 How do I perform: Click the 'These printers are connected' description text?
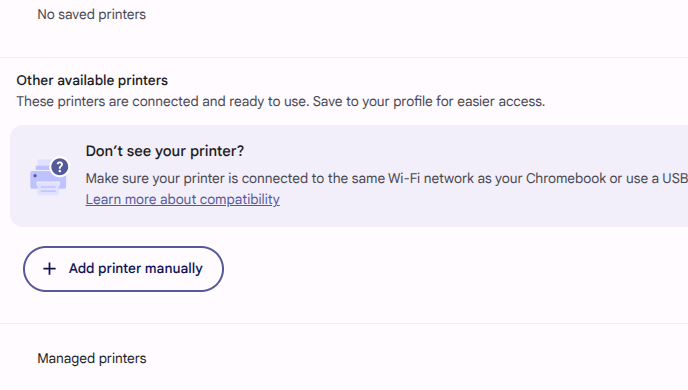pyautogui.click(x=281, y=102)
